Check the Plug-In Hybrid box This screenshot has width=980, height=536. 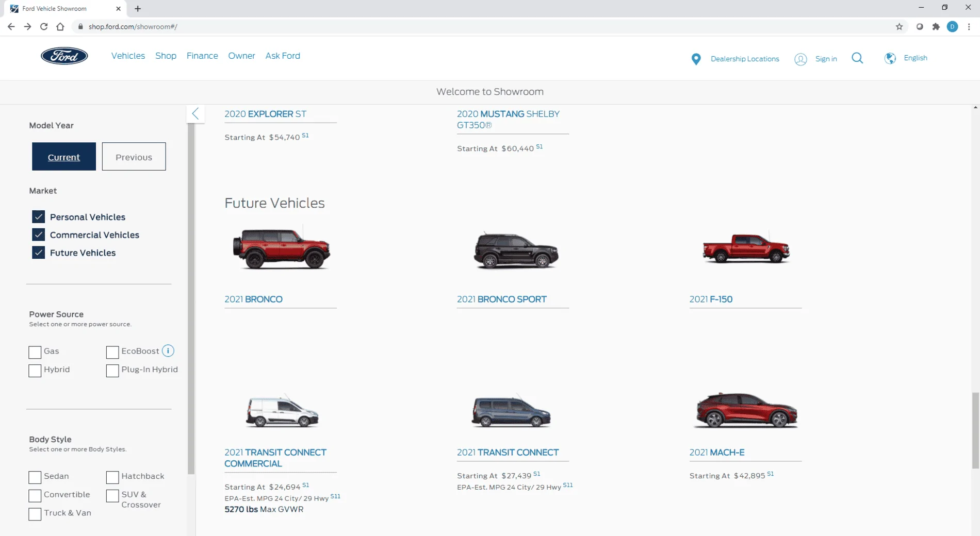[x=112, y=371]
